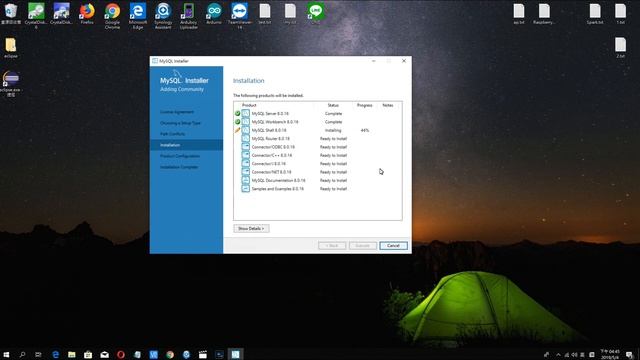This screenshot has height=360, width=640.
Task: Open the Windows Start menu
Action: coord(6,354)
